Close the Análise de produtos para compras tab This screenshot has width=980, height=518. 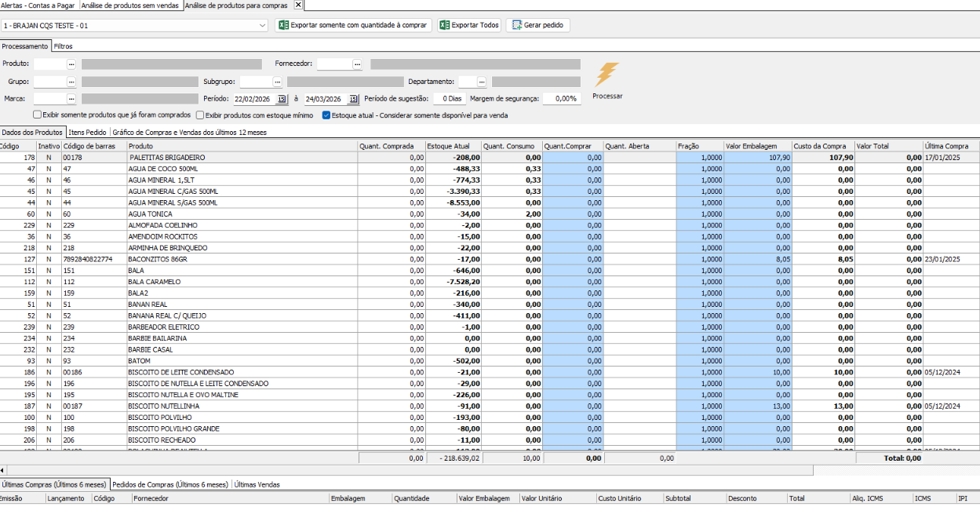click(298, 5)
